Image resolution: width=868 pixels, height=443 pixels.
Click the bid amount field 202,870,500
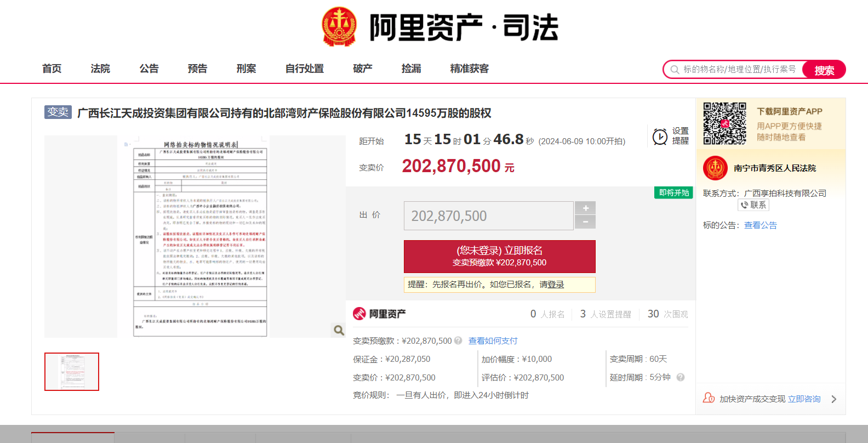[x=489, y=215]
